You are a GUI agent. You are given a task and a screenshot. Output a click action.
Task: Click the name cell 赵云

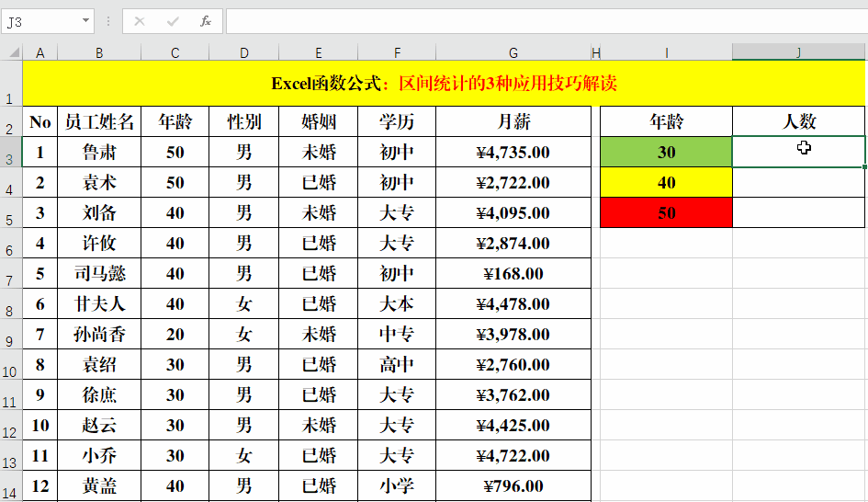click(x=99, y=425)
